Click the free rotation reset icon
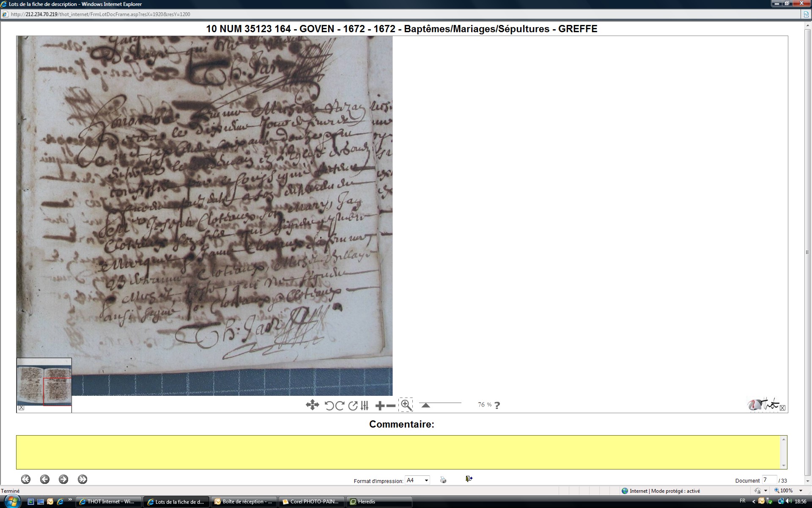 (x=353, y=406)
